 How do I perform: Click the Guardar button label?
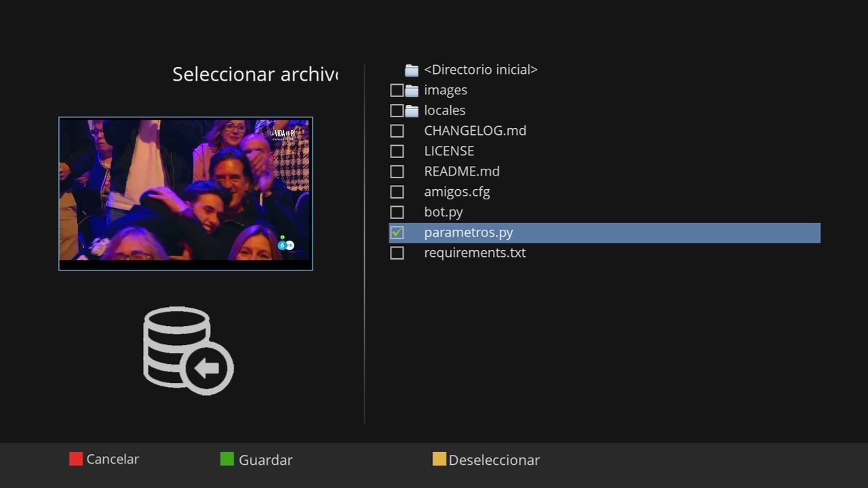265,460
